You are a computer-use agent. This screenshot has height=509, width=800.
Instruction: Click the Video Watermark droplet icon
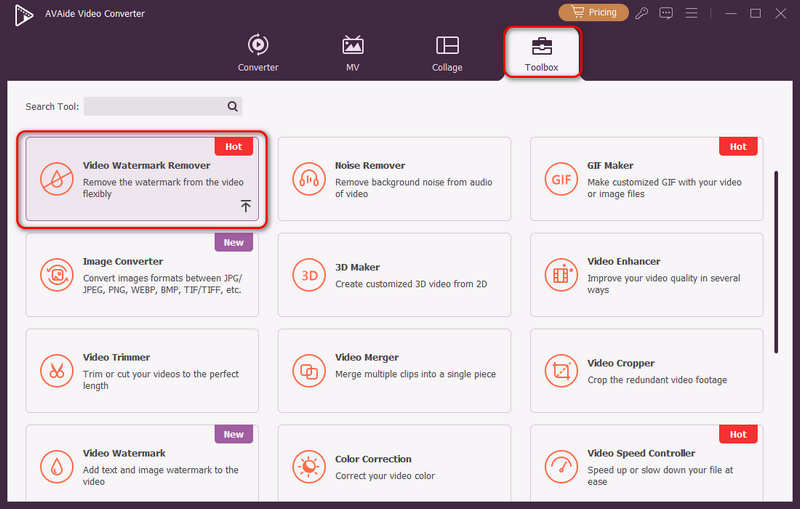(x=57, y=467)
